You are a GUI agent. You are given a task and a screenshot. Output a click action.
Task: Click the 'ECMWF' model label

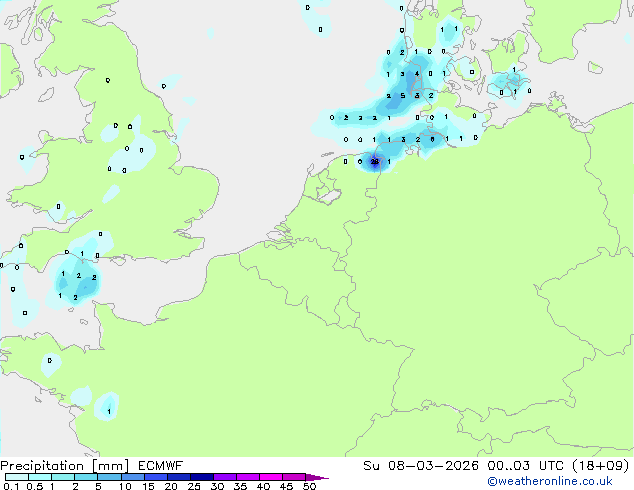point(161,466)
